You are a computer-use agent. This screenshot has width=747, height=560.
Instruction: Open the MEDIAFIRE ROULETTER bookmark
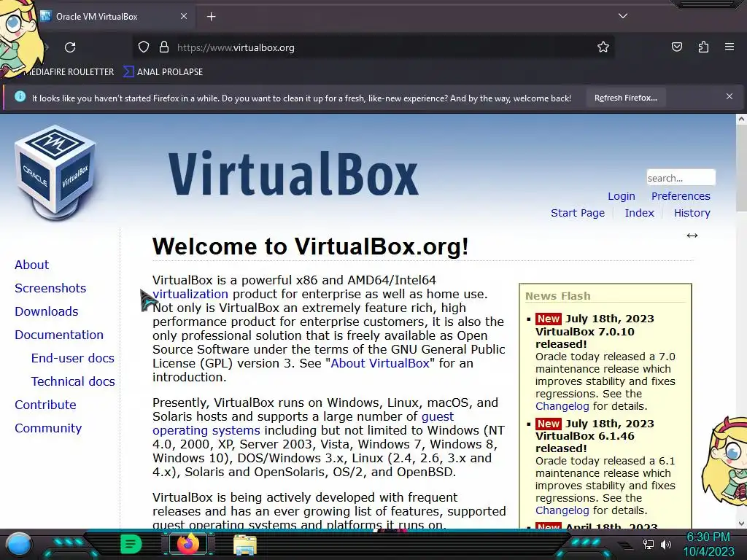pos(69,72)
